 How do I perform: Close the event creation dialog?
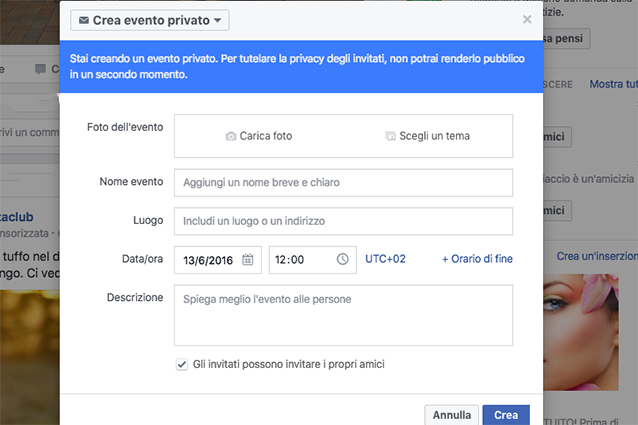tap(527, 19)
